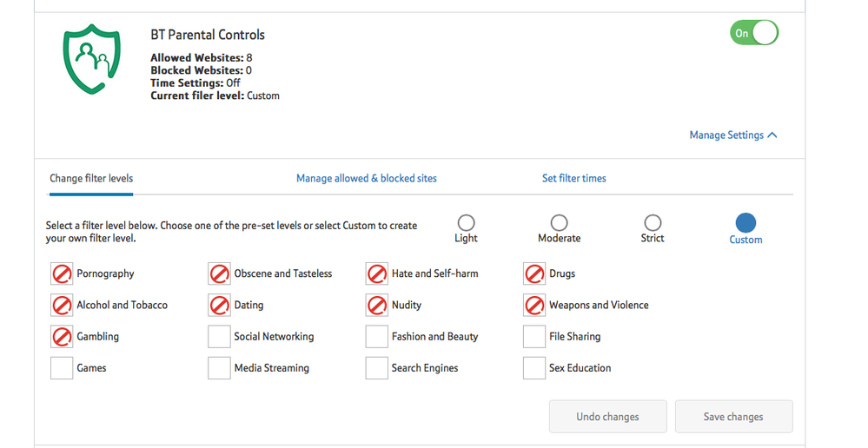Block the Social Networking category
This screenshot has height=448, width=868.
pyautogui.click(x=219, y=336)
